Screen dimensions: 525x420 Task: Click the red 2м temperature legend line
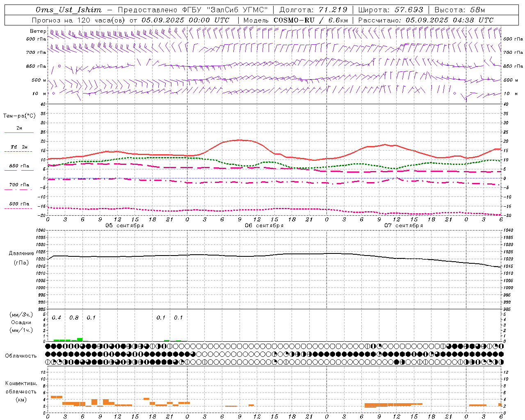(19, 132)
